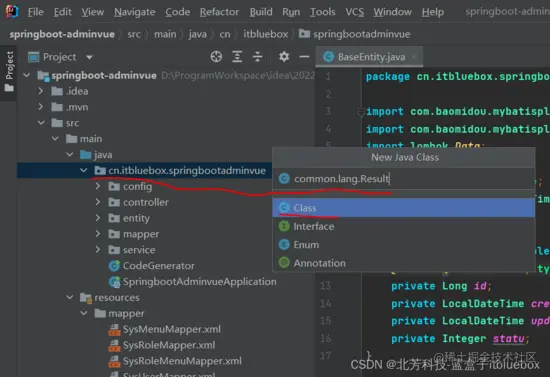Screen dimensions: 550x377
Task: Open the Edit menu
Action: [62, 12]
